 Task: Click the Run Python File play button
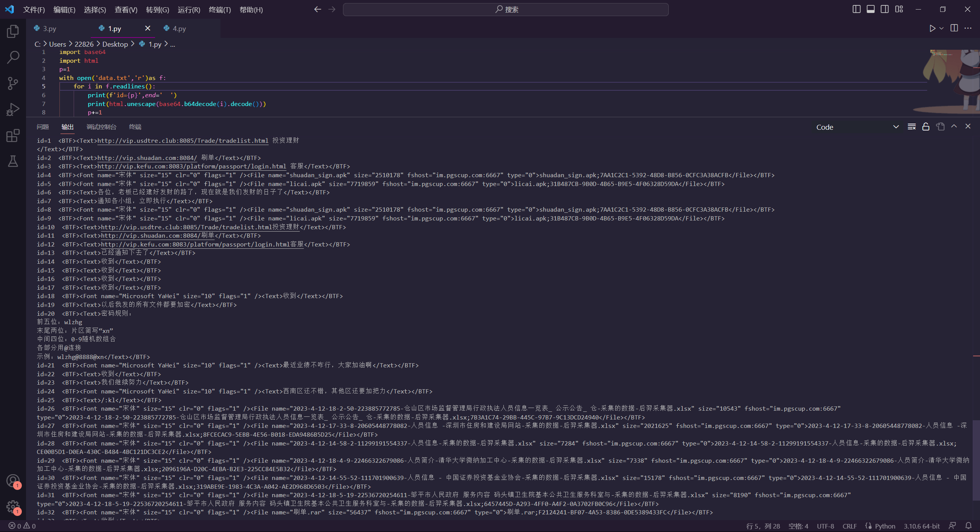932,28
